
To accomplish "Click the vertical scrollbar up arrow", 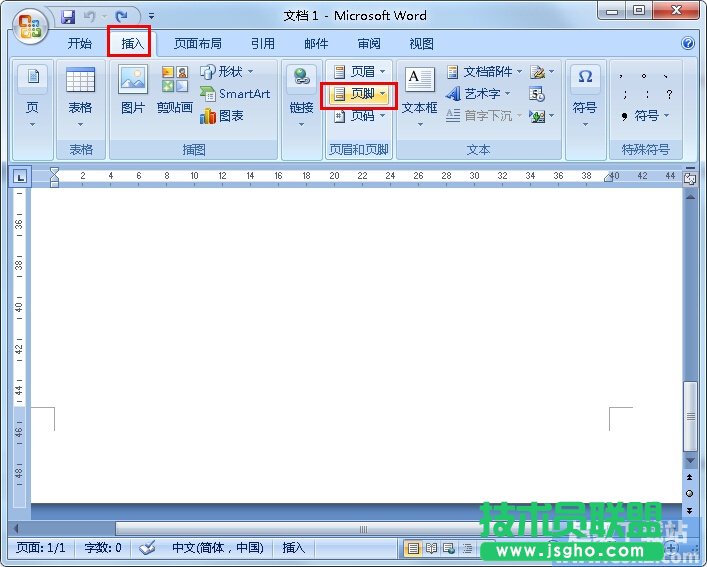I will (x=690, y=197).
